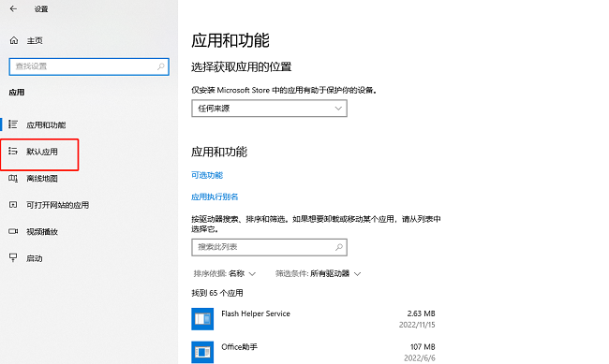The height and width of the screenshot is (364, 609).
Task: Select the 默认应用 sidebar icon
Action: coord(13,152)
